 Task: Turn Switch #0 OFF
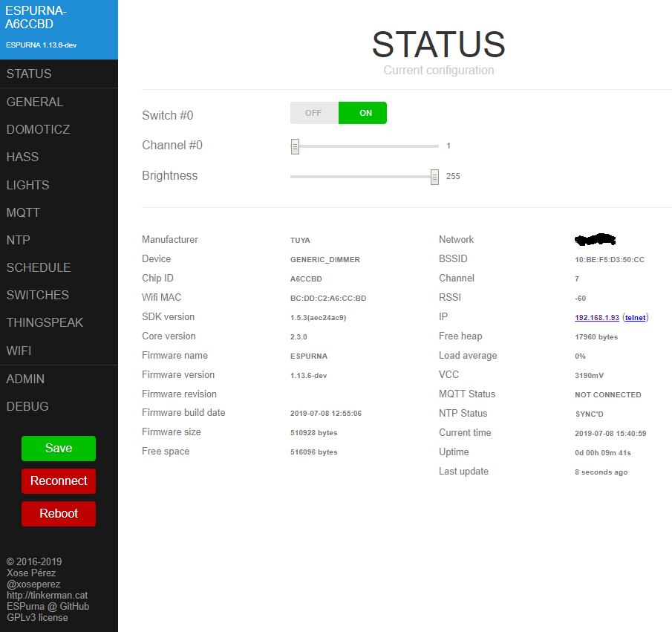coord(314,113)
